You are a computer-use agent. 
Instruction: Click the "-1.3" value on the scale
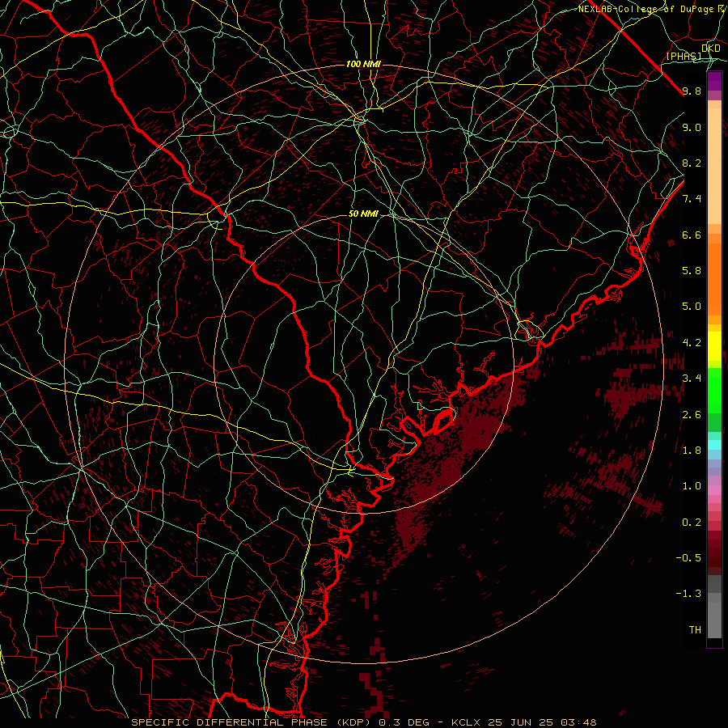(x=688, y=595)
